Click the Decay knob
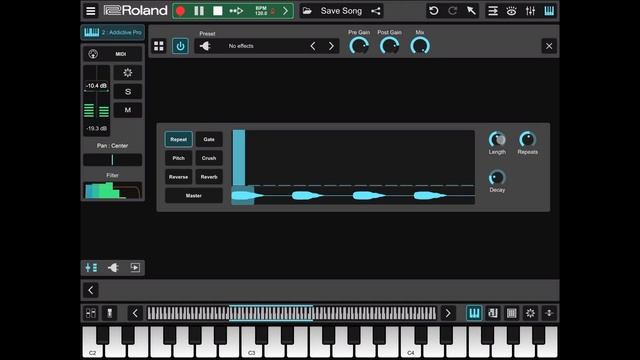The height and width of the screenshot is (360, 640). [497, 178]
